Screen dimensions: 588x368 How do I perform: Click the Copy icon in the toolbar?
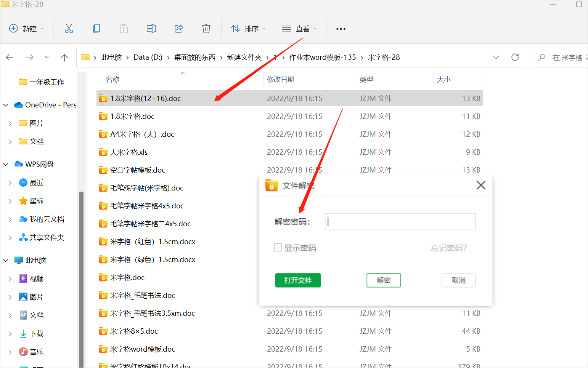pos(96,28)
